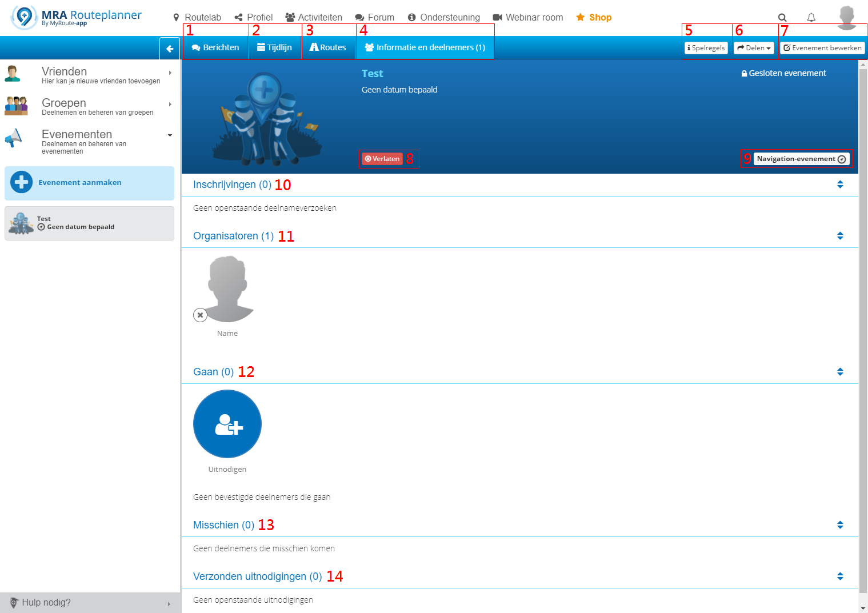Screen dimensions: 868x613
Task: Select the Test event in sidebar
Action: tap(89, 223)
